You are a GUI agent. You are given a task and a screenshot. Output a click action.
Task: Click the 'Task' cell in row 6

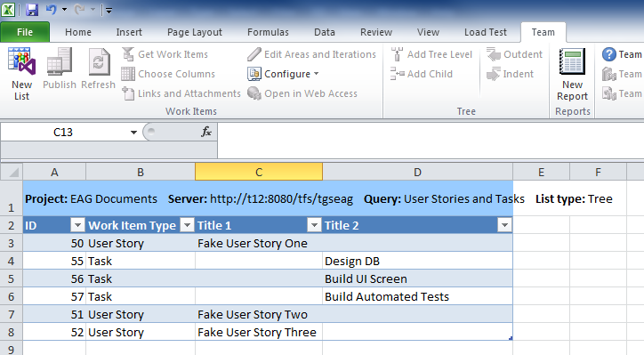point(141,296)
